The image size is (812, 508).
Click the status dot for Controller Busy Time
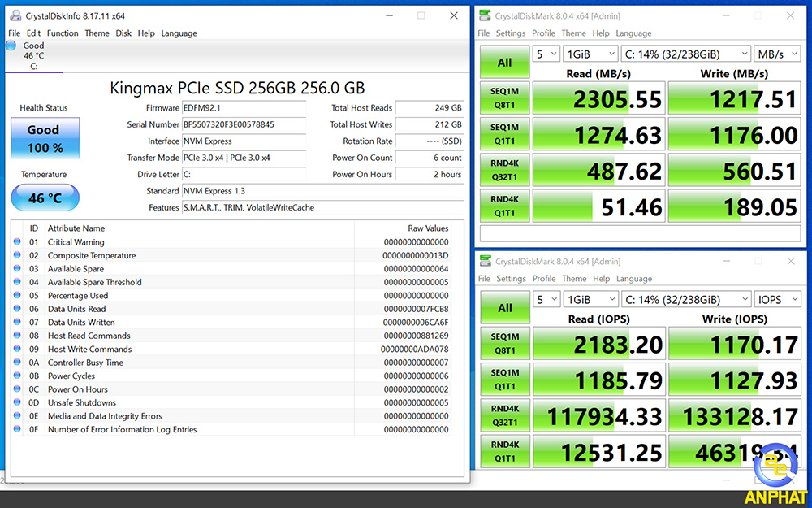coord(17,363)
